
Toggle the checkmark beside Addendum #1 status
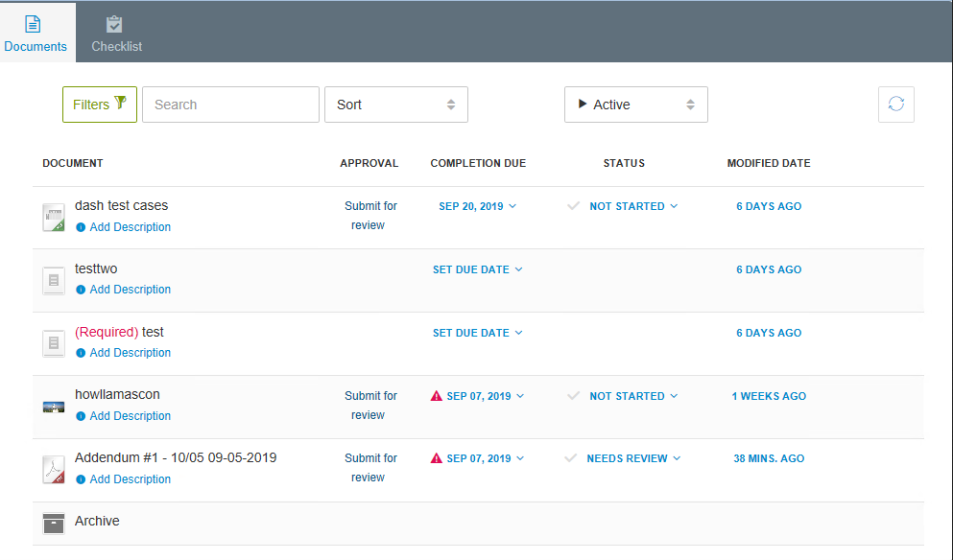click(572, 458)
